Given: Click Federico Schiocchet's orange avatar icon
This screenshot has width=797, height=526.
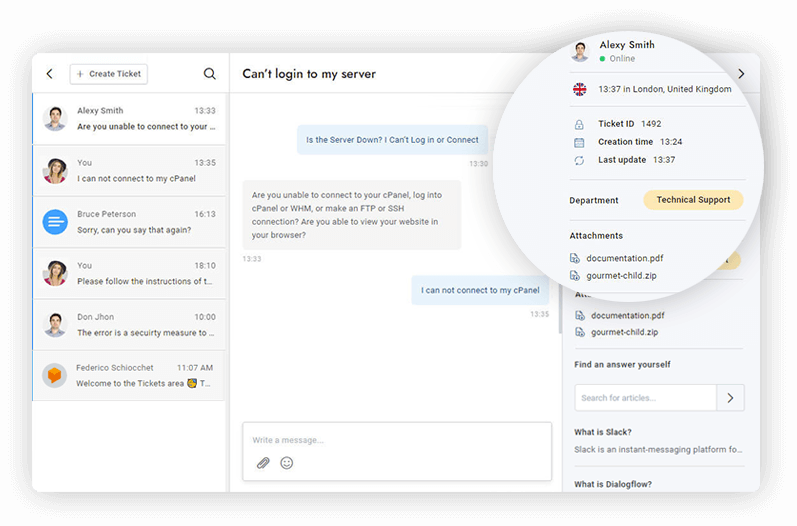Looking at the screenshot, I should point(55,375).
